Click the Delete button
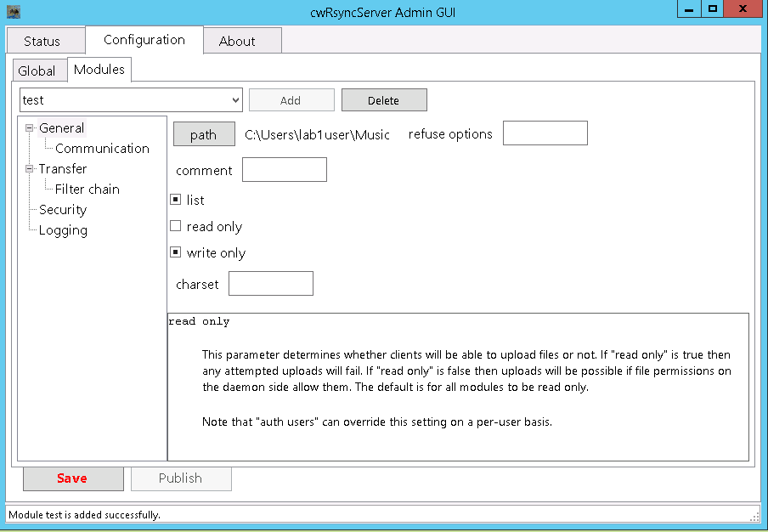This screenshot has width=768, height=532. click(x=383, y=99)
